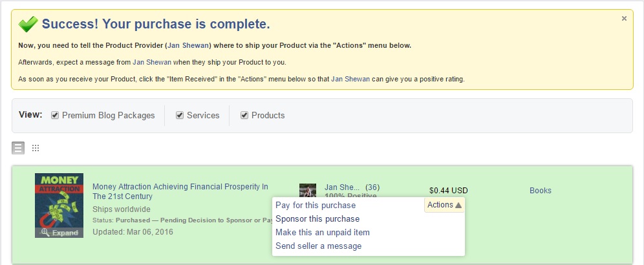The width and height of the screenshot is (644, 265).
Task: Collapse the Actions dropdown menu
Action: 444,205
